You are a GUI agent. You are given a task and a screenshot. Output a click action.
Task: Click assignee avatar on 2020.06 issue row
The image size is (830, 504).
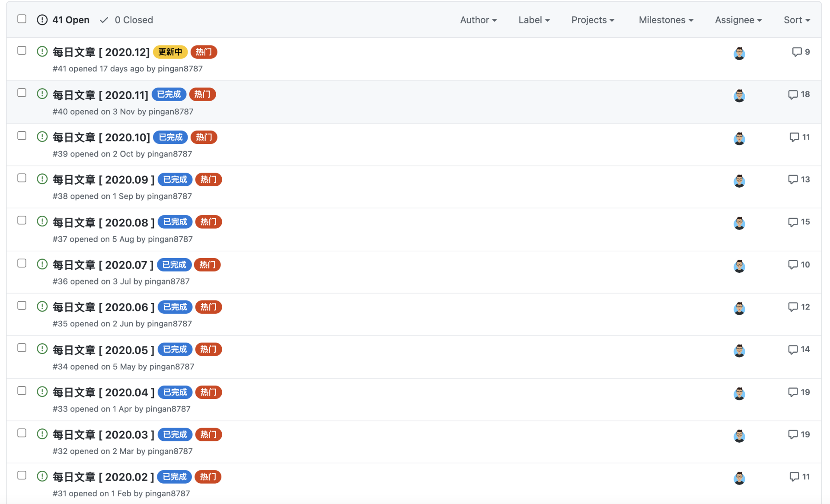(739, 309)
